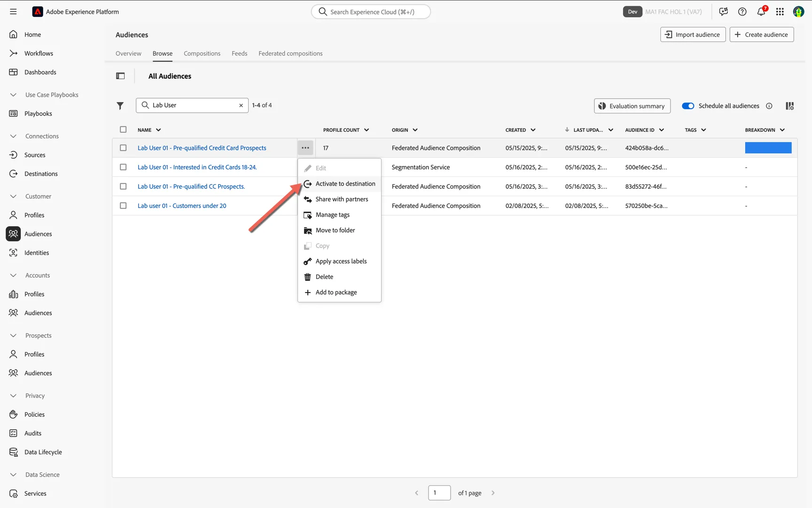Open the audience filter funnel icon
Screen dimensions: 812x508
point(120,105)
